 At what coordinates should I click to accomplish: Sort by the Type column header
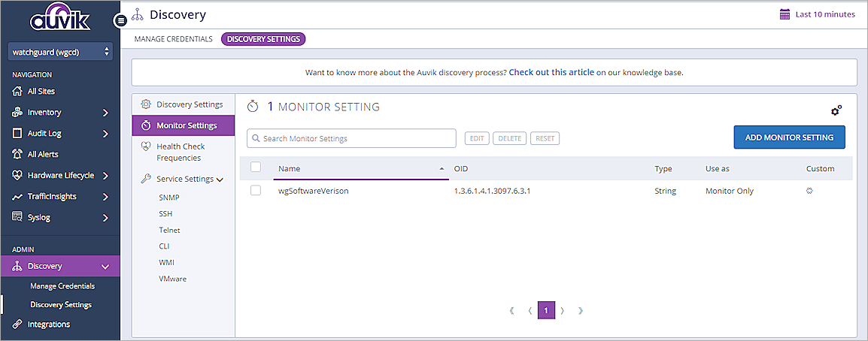pos(663,168)
